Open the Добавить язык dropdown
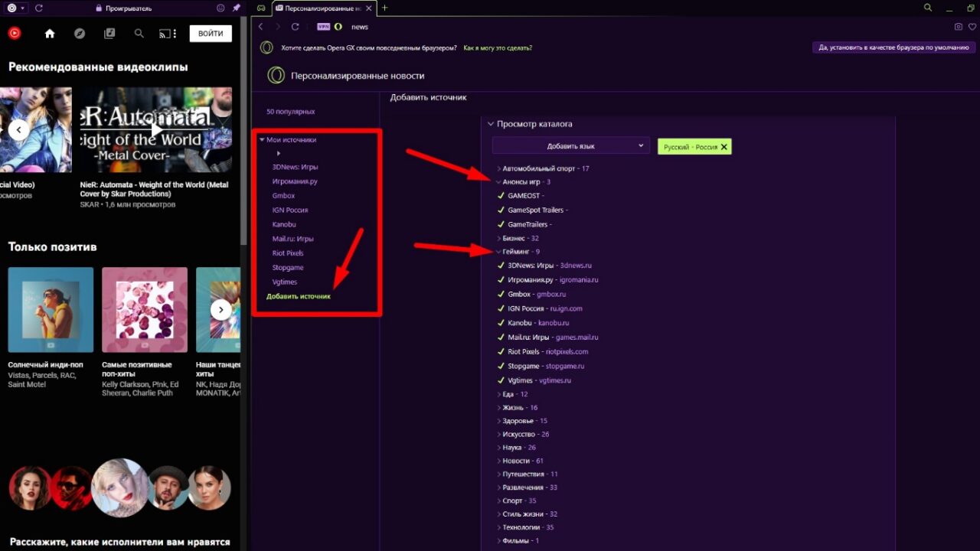Viewport: 980px width, 551px height. point(570,145)
